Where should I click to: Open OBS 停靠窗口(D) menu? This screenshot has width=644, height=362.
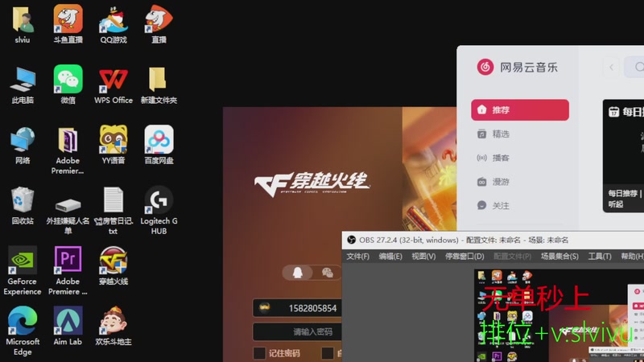(464, 257)
